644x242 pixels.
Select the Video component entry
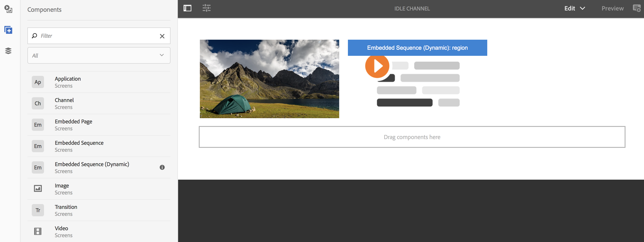61,232
